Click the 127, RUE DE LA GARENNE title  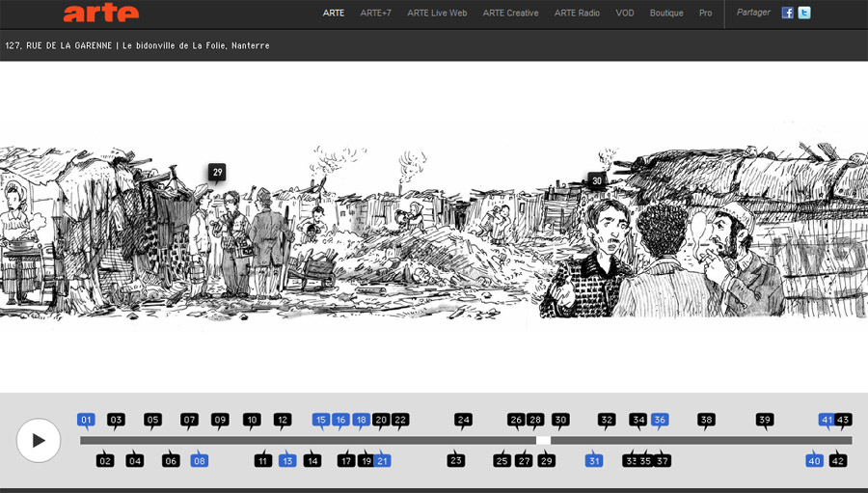(59, 45)
